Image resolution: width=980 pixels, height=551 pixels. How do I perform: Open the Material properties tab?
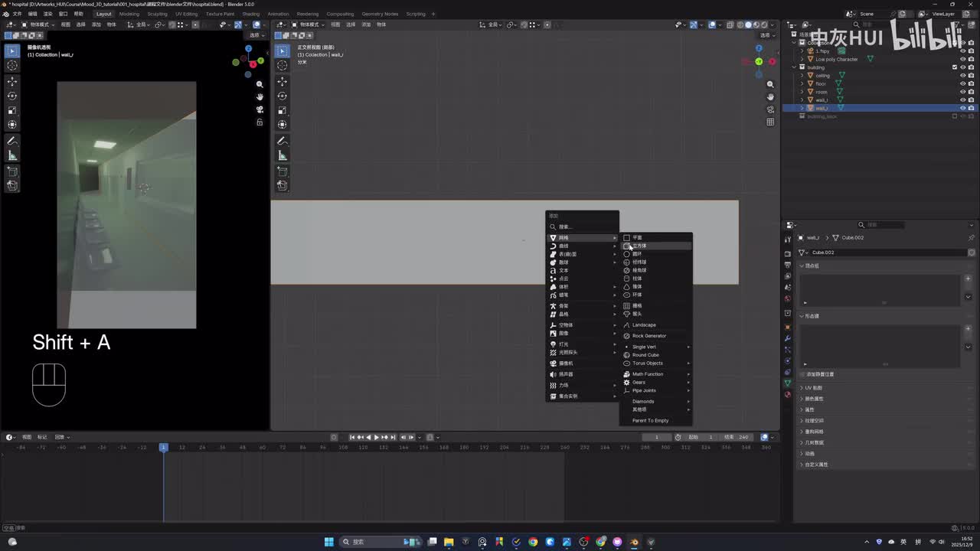pos(788,395)
